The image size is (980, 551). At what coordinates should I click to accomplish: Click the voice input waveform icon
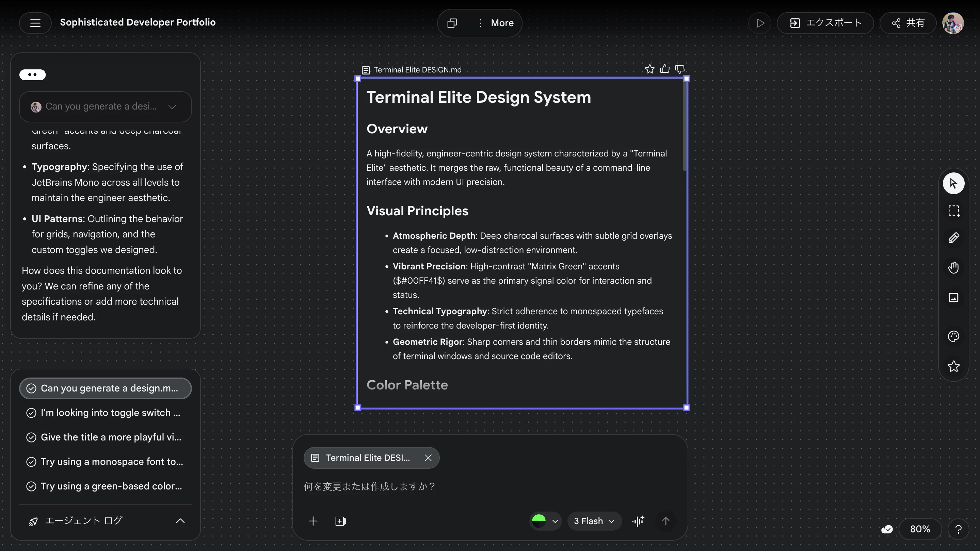638,521
